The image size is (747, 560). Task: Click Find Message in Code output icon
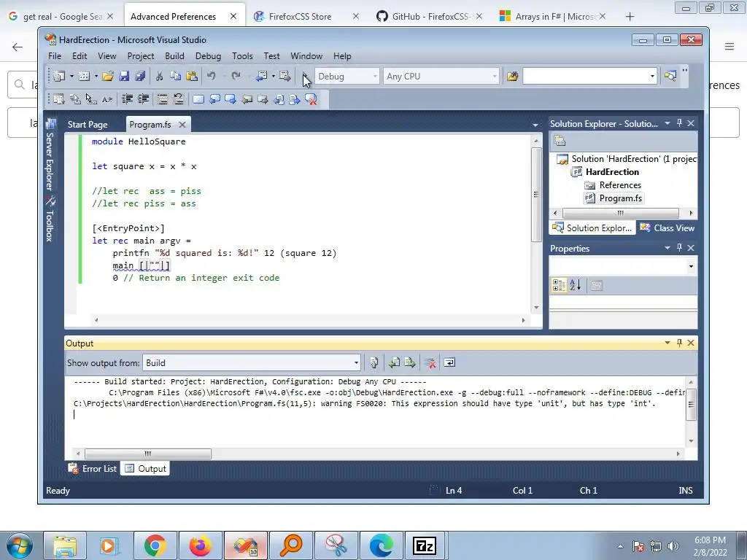coord(374,363)
